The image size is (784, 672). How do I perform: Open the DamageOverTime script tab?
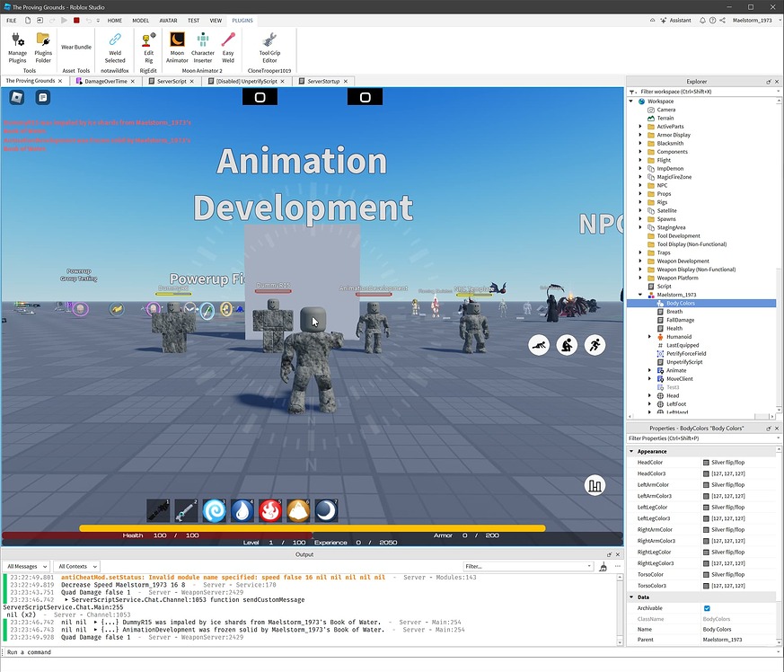(x=105, y=80)
